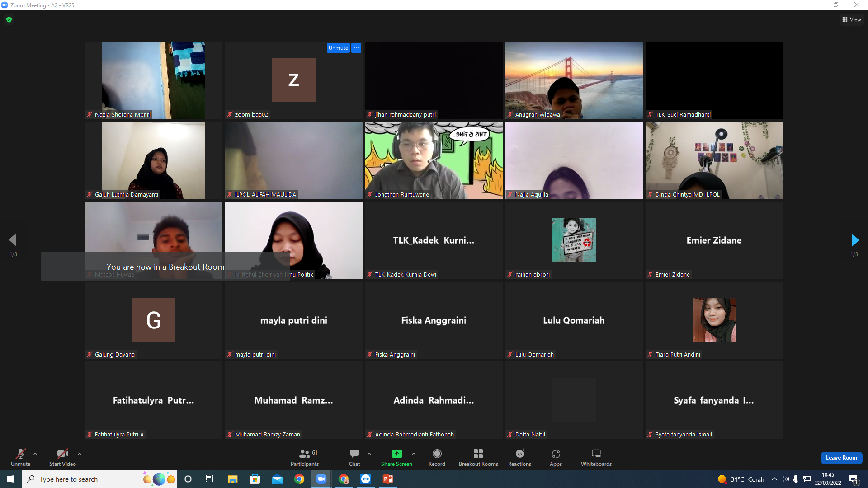868x488 pixels.
Task: Open Microsoft Store from the taskbar
Action: point(255,479)
